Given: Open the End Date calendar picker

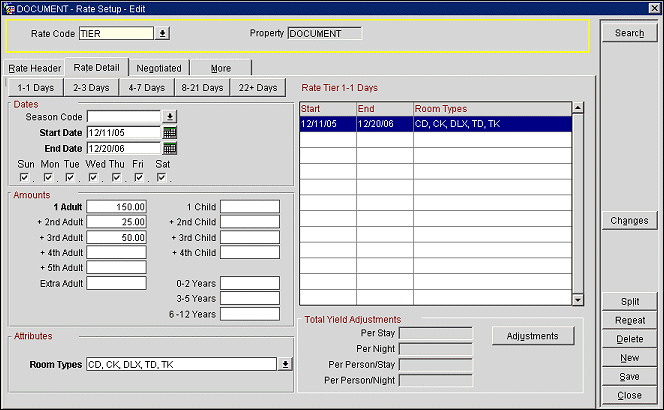Looking at the screenshot, I should pos(170,148).
